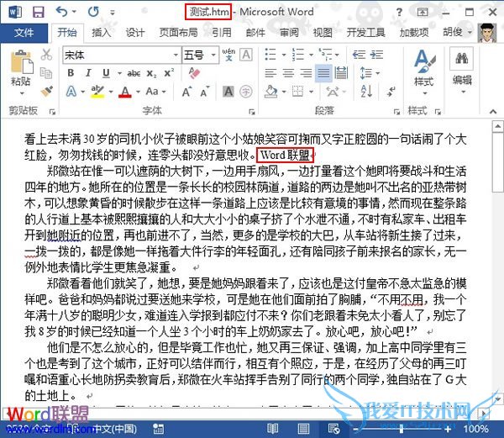Click the Shrink Font icon
Screen dimensions: 504x438
pos(205,92)
